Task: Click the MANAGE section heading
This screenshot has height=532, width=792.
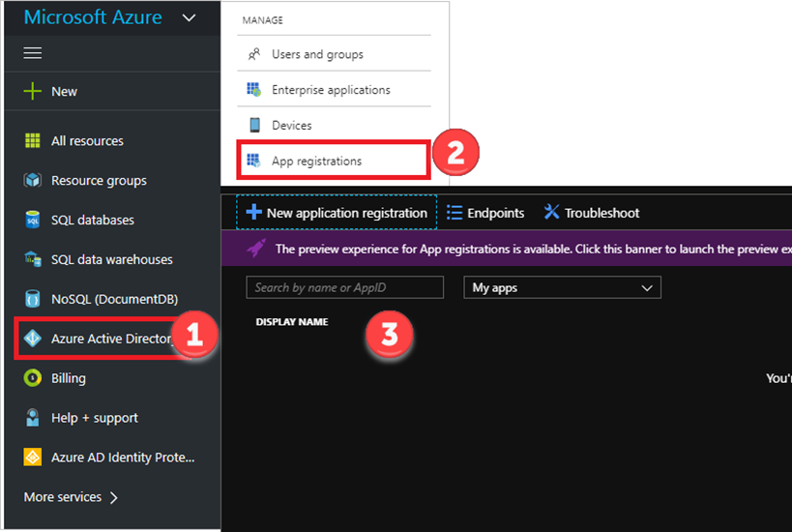Action: (x=263, y=20)
